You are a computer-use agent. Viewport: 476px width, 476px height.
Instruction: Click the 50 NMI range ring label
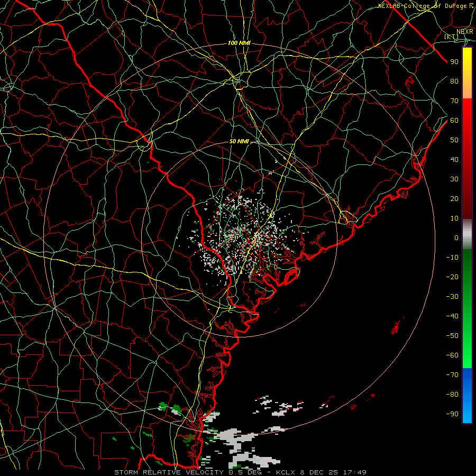tap(239, 141)
